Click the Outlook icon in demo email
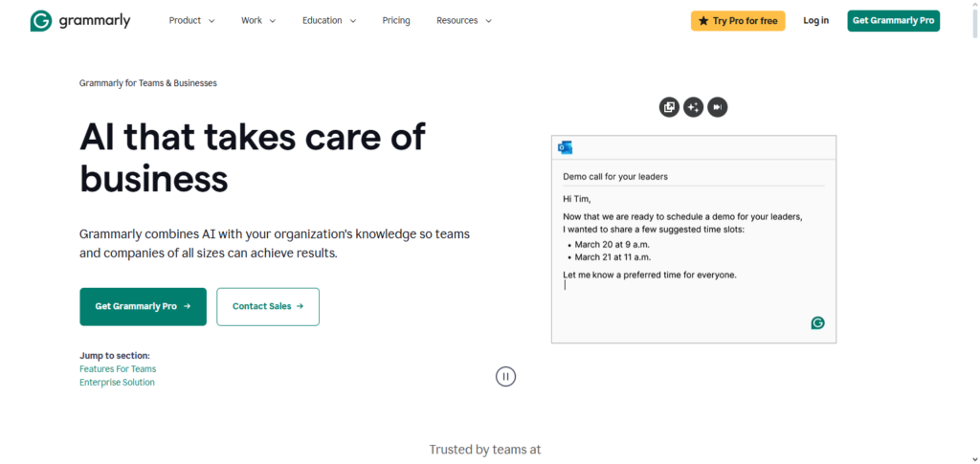The height and width of the screenshot is (464, 980). (565, 148)
